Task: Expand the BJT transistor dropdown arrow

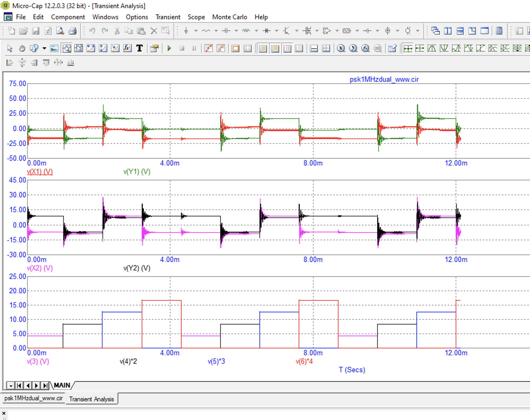Action: coord(297,31)
